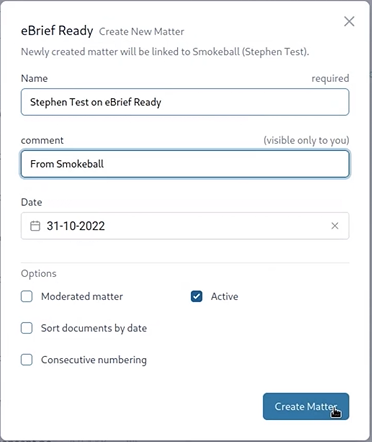
Task: Click the 'comment' field label
Action: click(x=42, y=140)
